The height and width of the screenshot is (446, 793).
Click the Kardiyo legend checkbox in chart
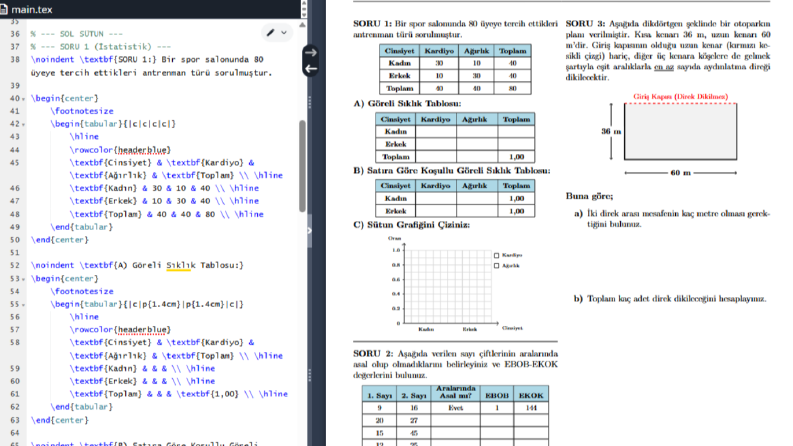pos(496,255)
